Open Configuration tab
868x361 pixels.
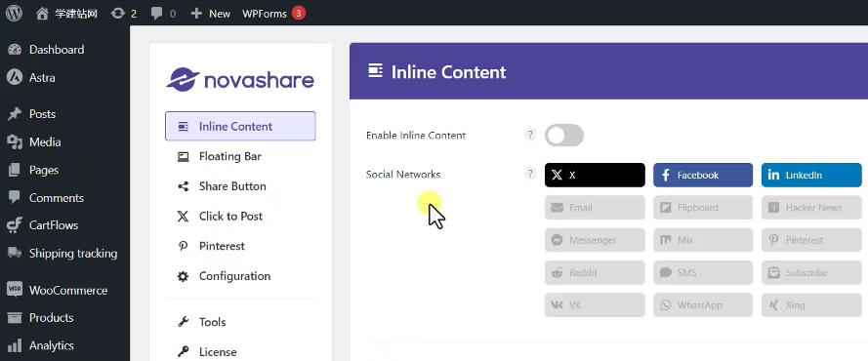click(x=240, y=276)
